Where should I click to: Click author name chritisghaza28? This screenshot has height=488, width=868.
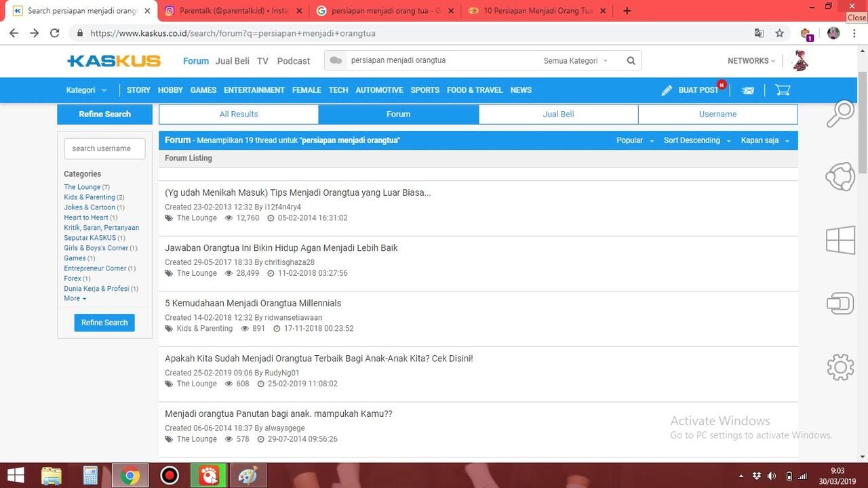click(290, 262)
